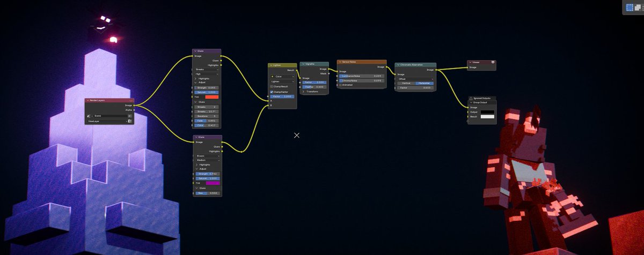Click the white Result color swatch
Viewport: 644px width, 255px height.
point(487,117)
